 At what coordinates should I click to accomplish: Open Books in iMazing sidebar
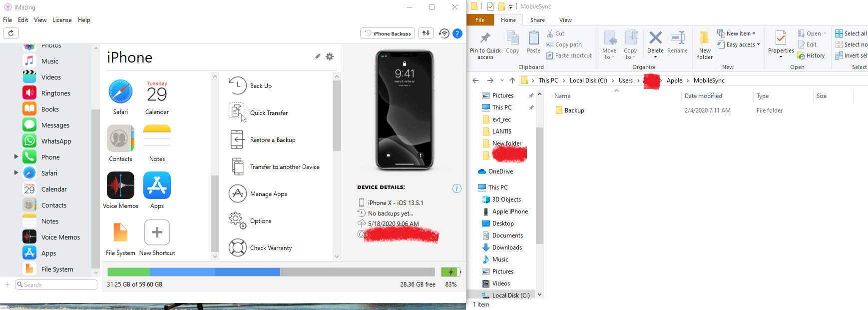(x=50, y=109)
